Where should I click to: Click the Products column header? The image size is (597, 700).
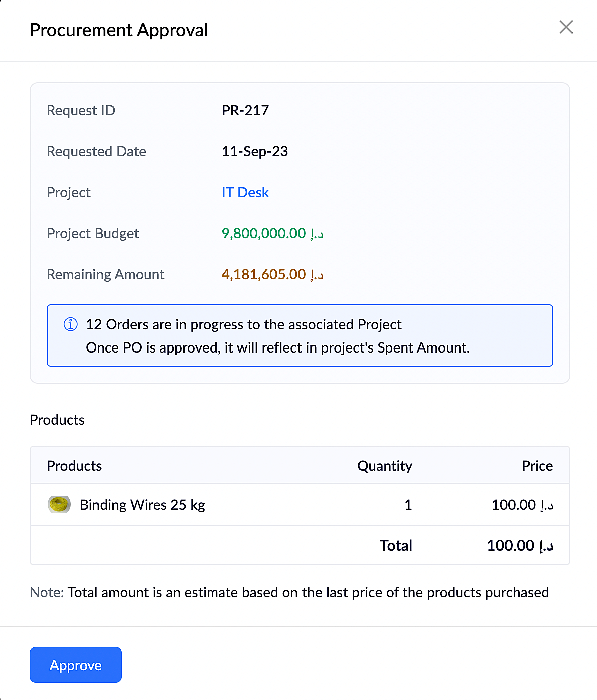[74, 466]
